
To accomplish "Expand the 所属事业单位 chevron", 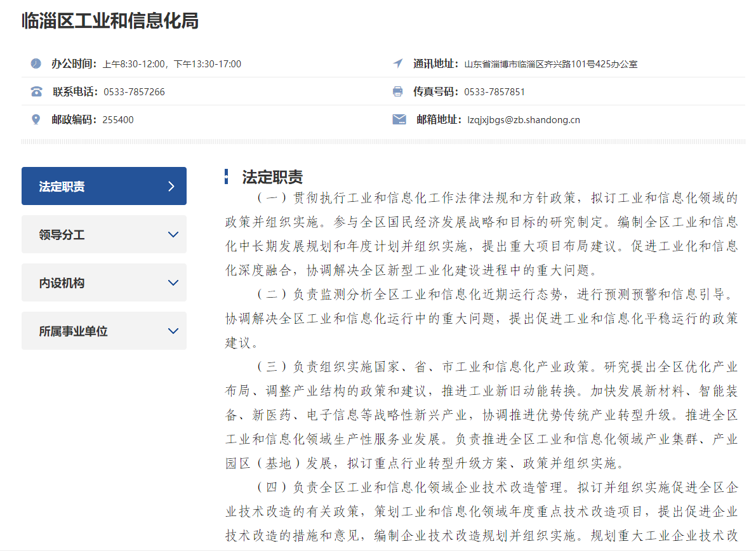I will pos(173,331).
